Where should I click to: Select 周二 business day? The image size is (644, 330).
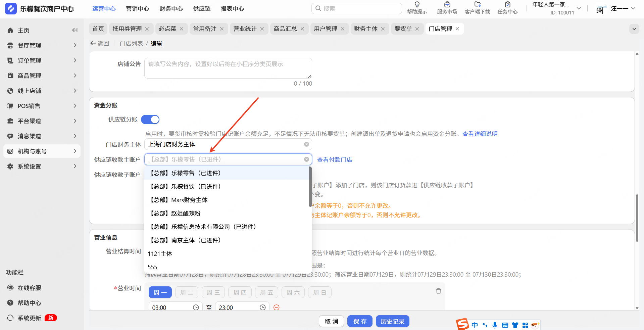click(187, 292)
